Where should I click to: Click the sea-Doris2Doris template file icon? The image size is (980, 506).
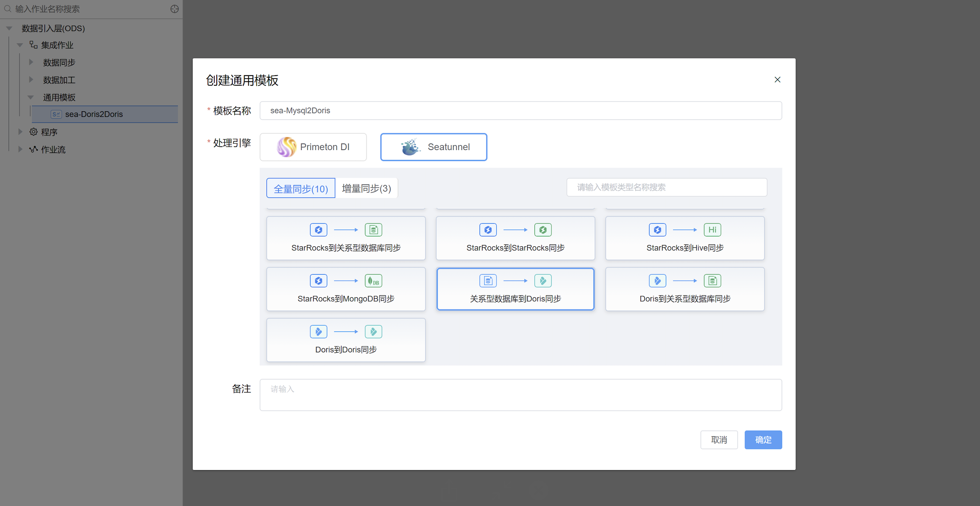tap(56, 114)
